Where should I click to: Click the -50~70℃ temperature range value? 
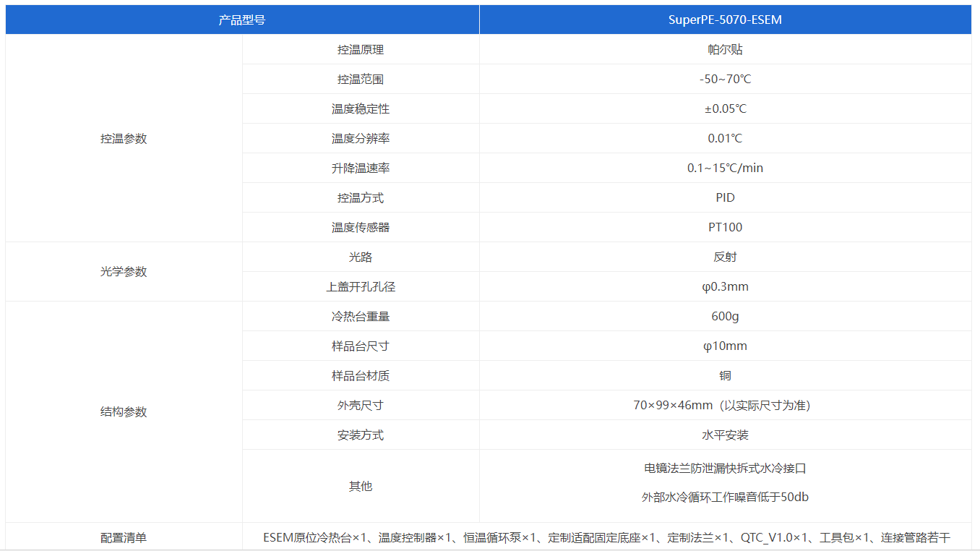click(x=725, y=80)
